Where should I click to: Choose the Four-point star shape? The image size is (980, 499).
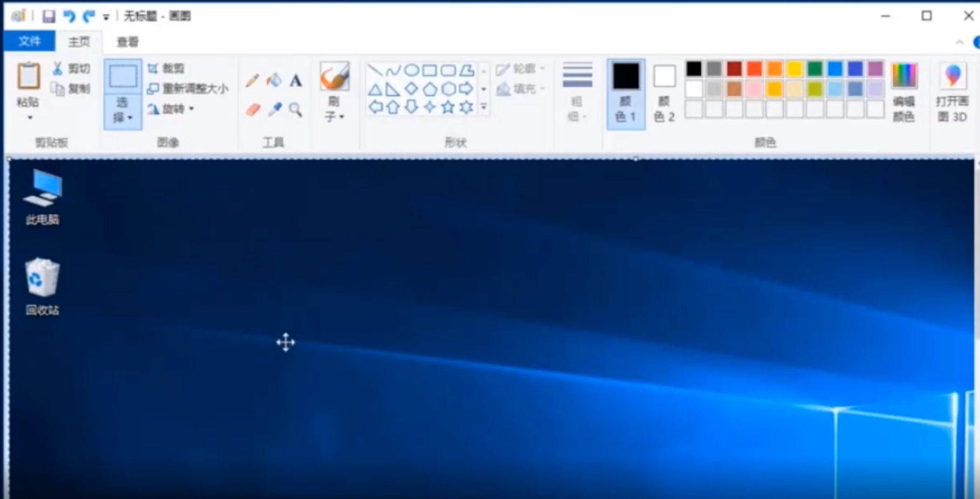430,107
